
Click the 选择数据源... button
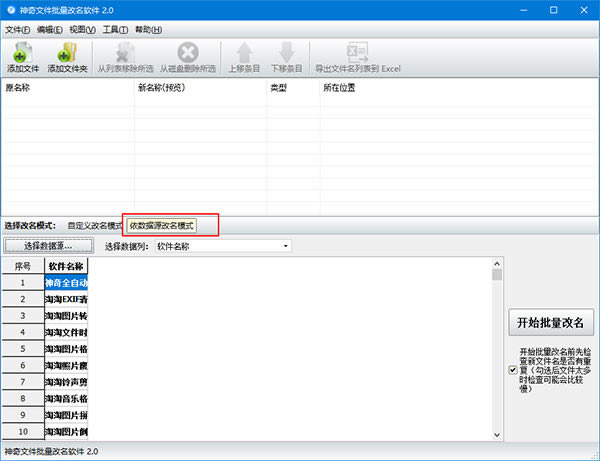pyautogui.click(x=48, y=246)
